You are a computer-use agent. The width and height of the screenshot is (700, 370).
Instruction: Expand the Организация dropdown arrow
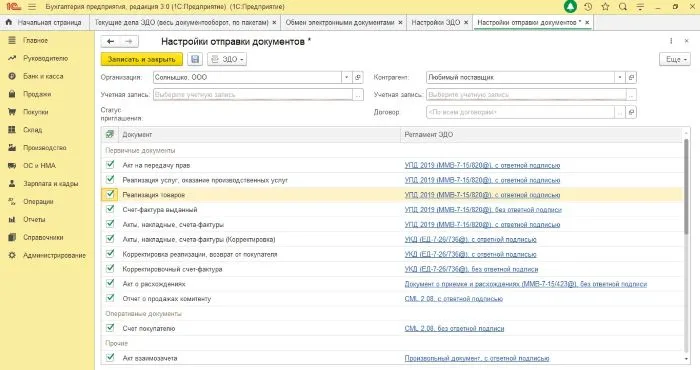coord(346,77)
